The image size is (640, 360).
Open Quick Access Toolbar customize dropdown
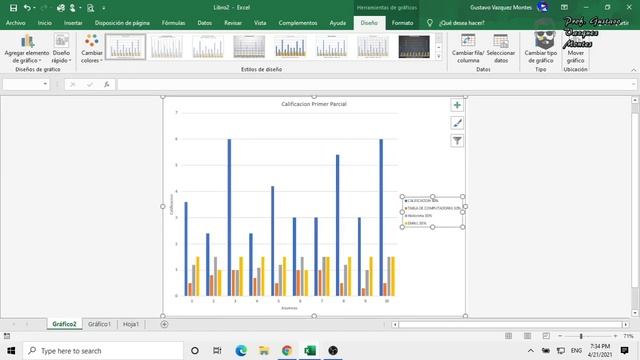point(104,8)
